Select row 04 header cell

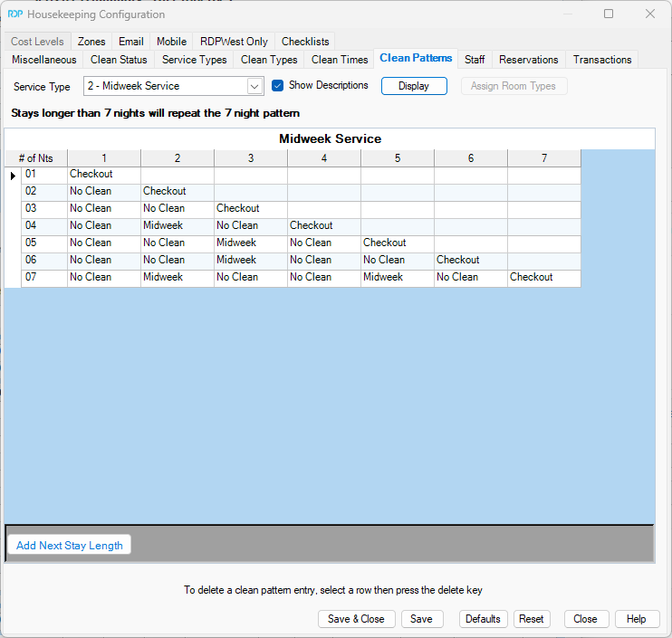coord(44,227)
